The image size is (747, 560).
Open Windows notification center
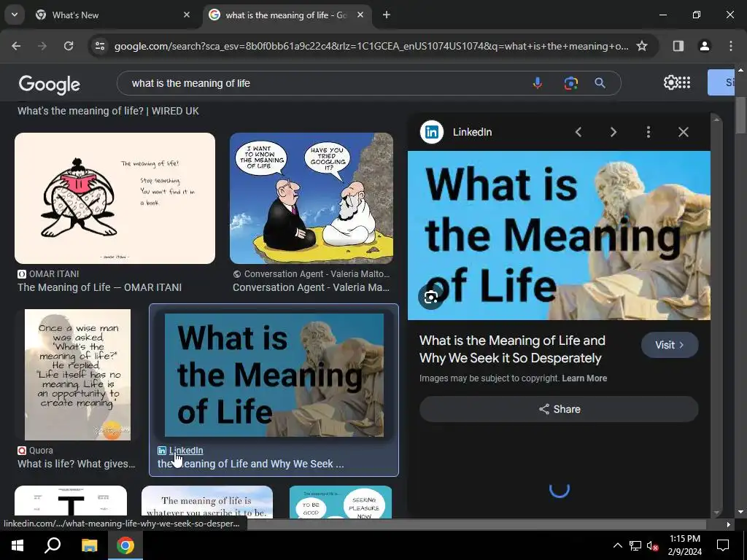[723, 545]
